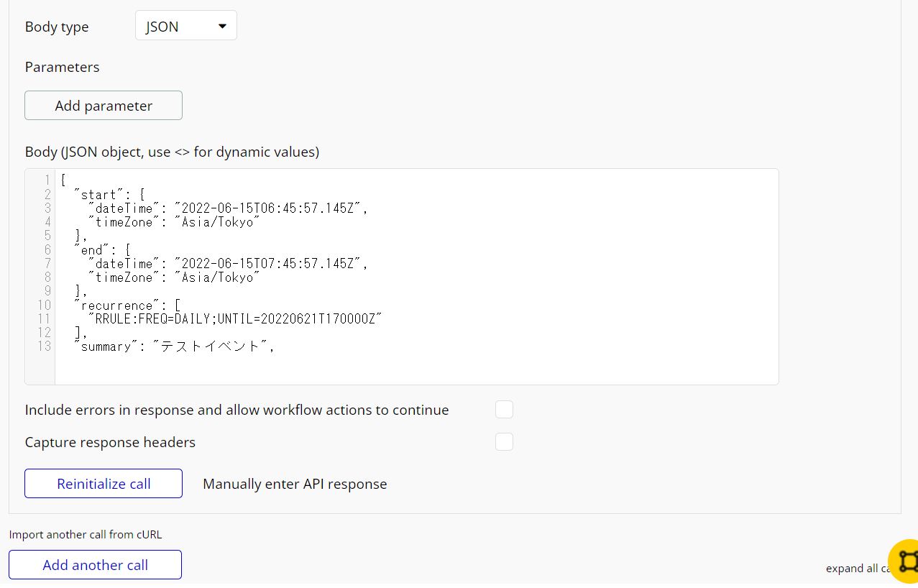Click Manually enter API response link
The width and height of the screenshot is (918, 588).
click(295, 484)
